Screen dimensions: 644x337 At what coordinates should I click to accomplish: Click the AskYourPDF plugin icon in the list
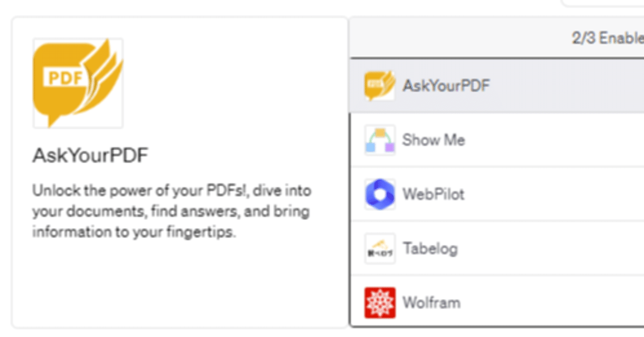(x=380, y=85)
